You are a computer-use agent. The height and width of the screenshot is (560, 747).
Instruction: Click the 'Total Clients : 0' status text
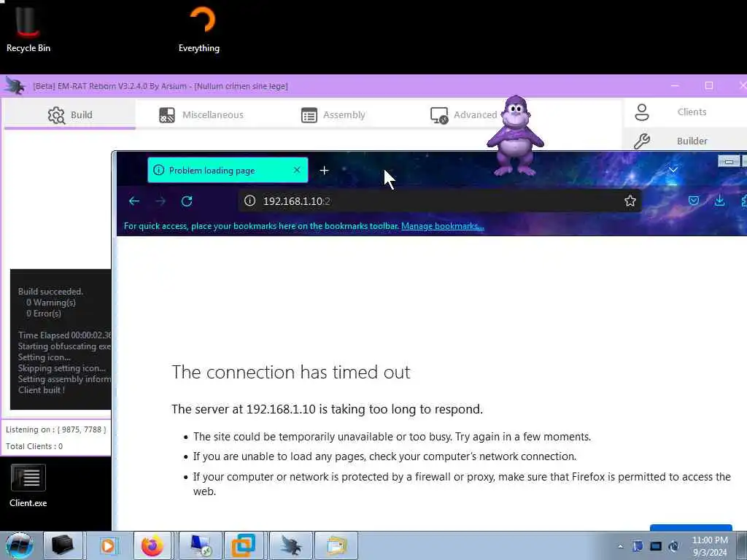pyautogui.click(x=34, y=446)
